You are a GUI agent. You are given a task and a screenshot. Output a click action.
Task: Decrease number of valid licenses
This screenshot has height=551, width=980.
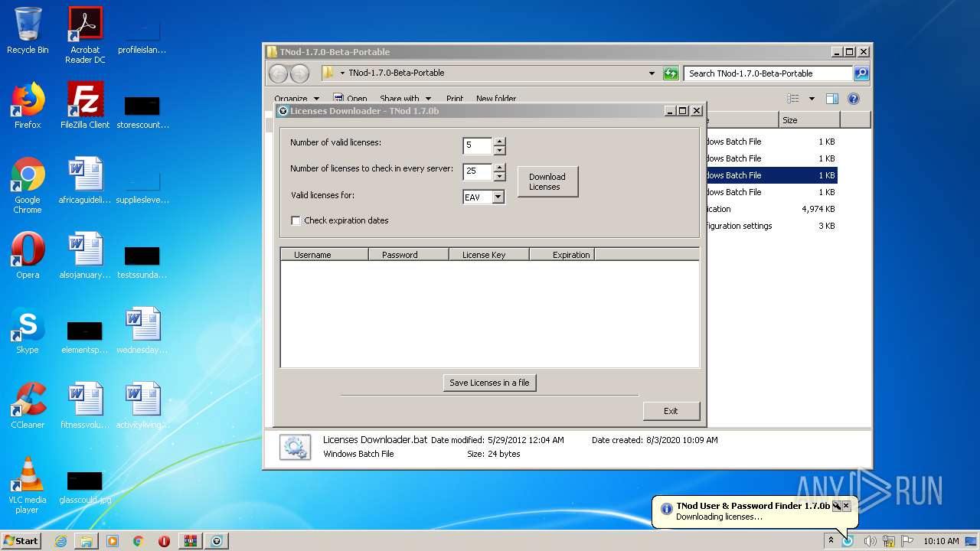[499, 150]
